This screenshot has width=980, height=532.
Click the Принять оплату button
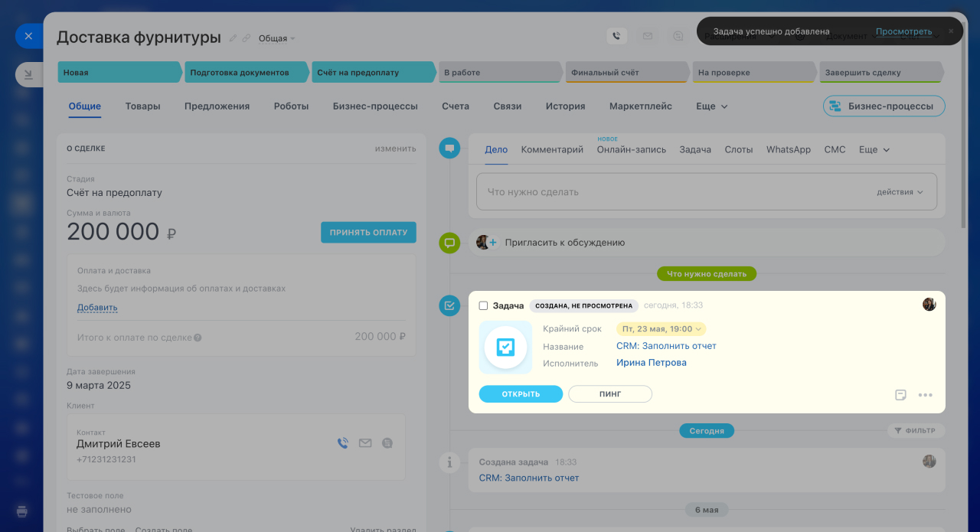point(368,232)
